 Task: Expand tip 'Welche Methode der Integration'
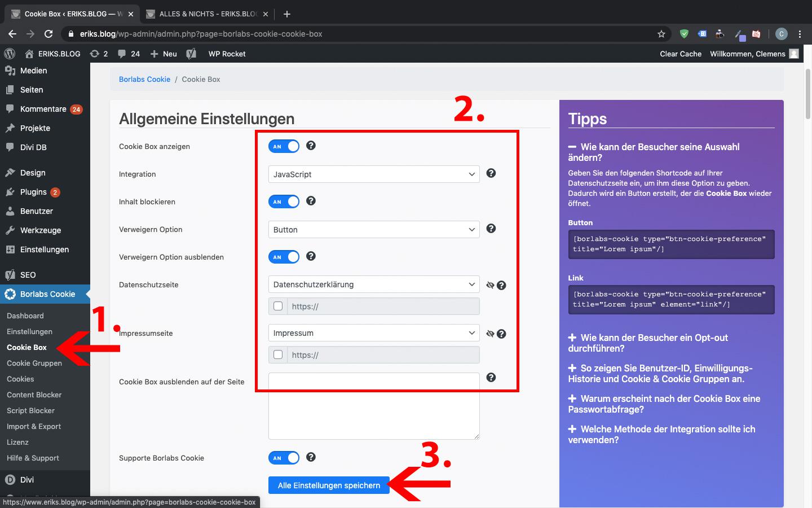pos(662,434)
